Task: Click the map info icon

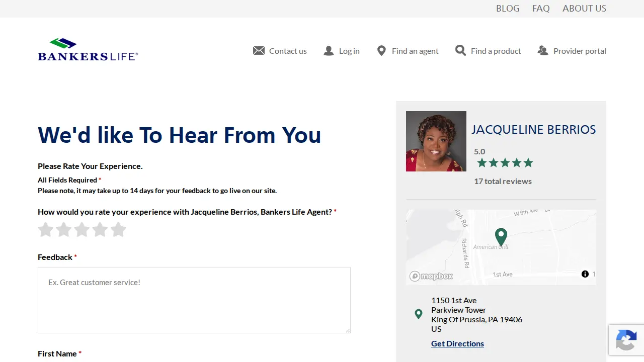Action: 585,274
